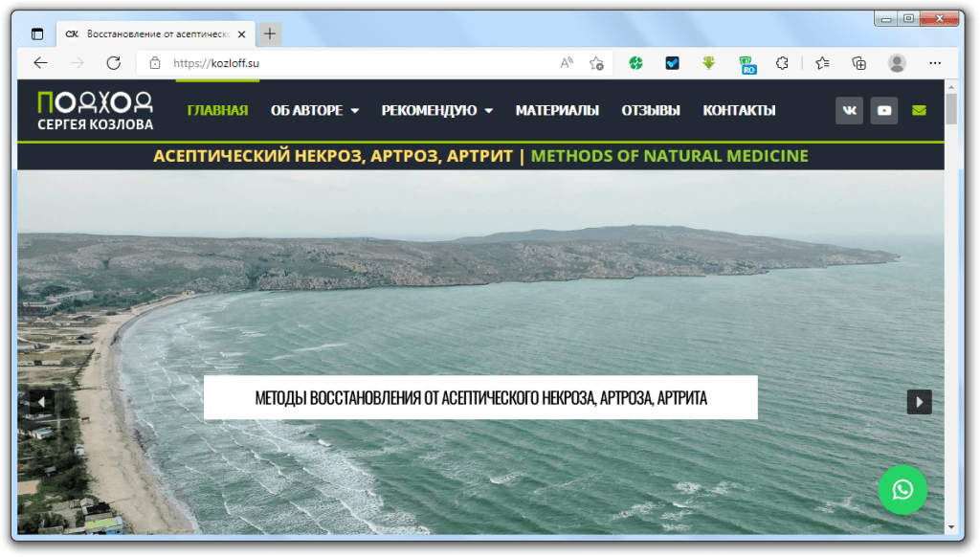Click the Подход Сергея Козлова logo

click(x=95, y=110)
